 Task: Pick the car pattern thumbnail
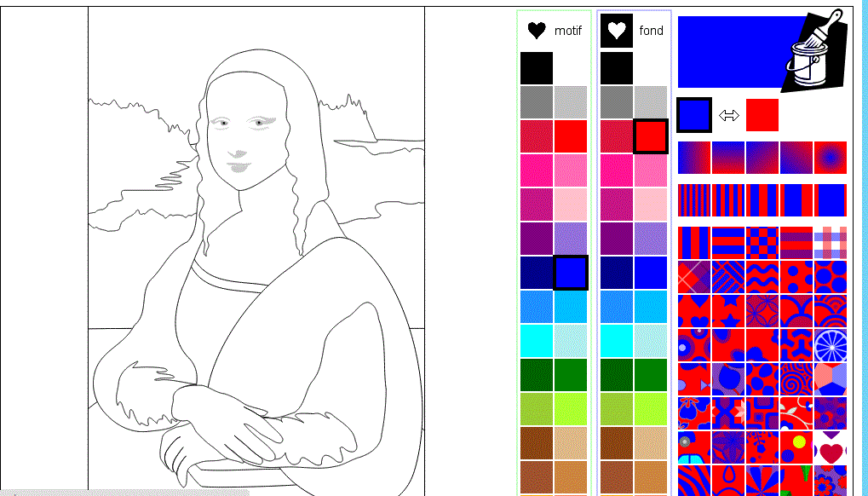[694, 447]
